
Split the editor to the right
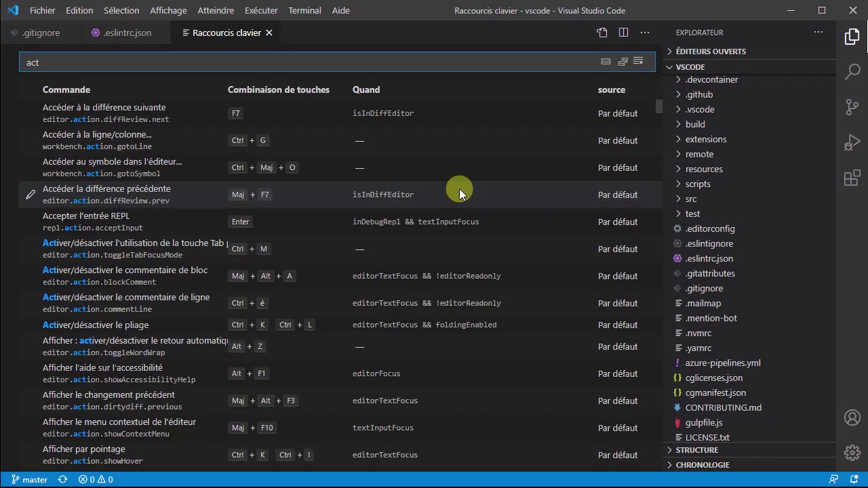[x=623, y=33]
